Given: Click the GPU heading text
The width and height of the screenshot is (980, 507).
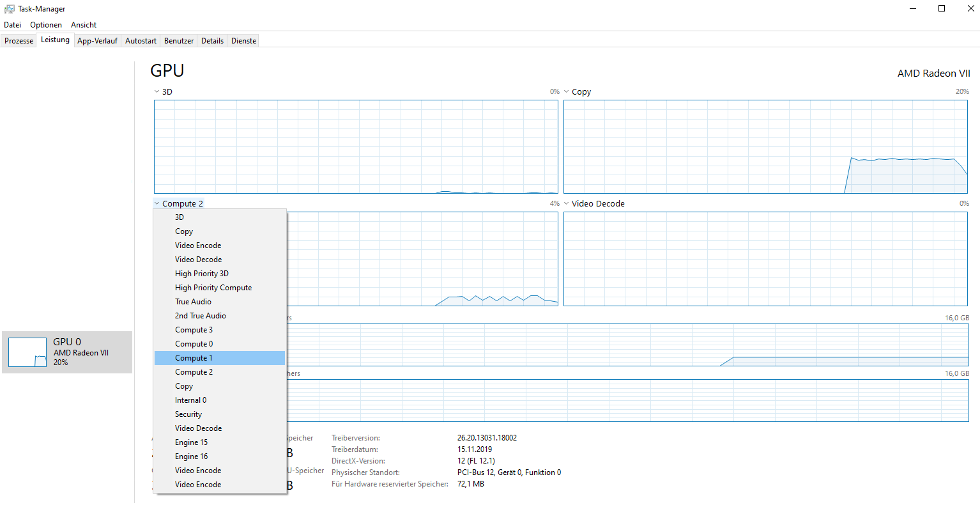Looking at the screenshot, I should [x=167, y=70].
